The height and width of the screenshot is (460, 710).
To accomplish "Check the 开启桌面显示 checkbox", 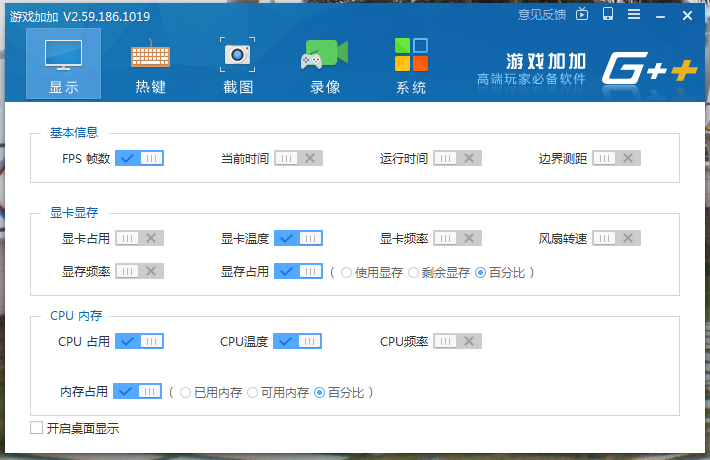I will click(x=37, y=427).
